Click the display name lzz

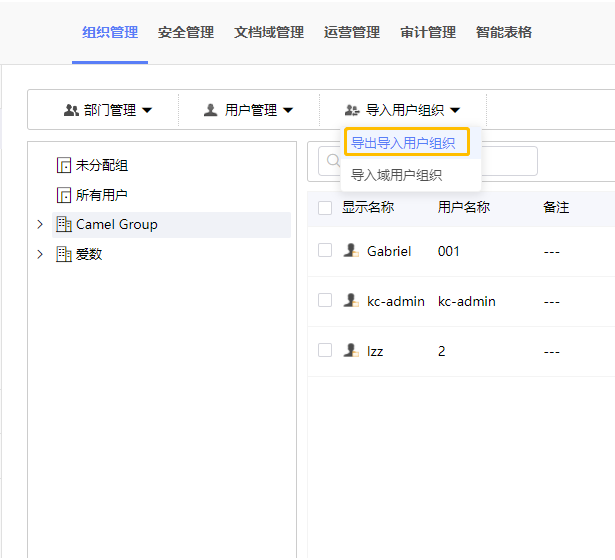375,351
